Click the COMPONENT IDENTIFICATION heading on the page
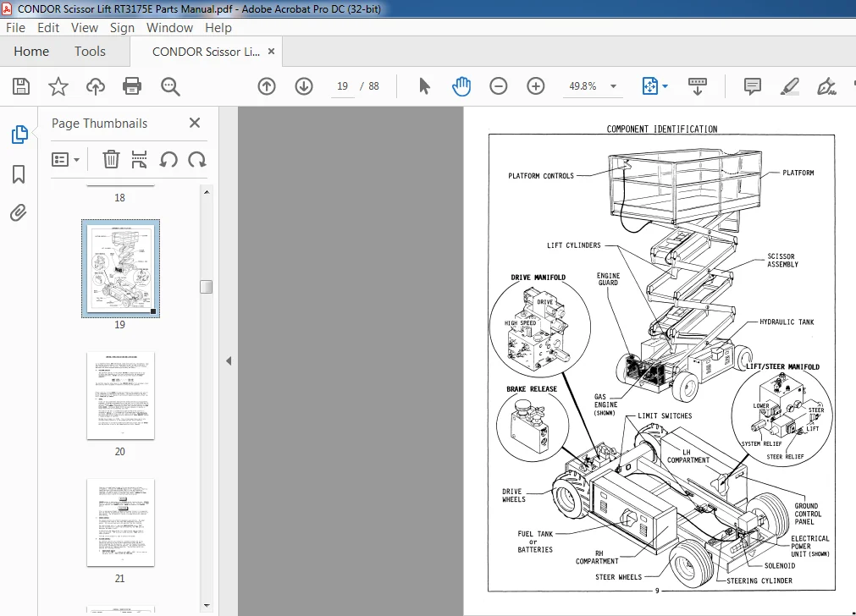 coord(661,129)
